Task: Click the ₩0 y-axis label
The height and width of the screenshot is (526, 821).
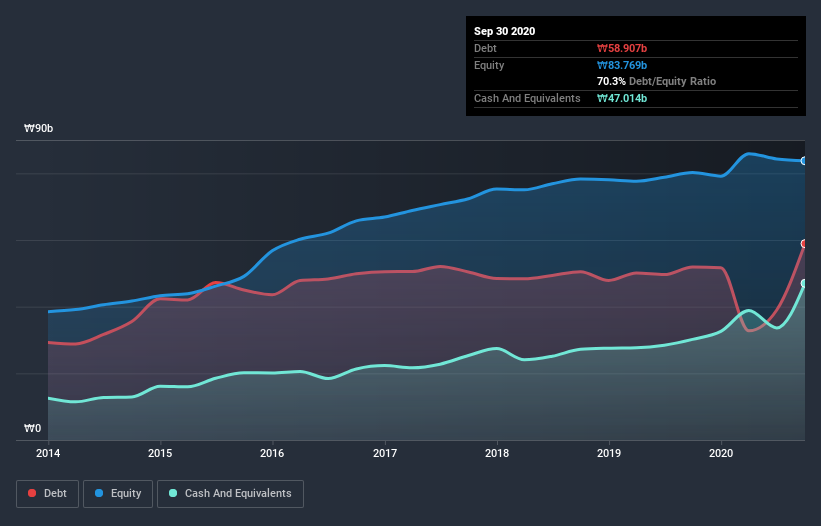Action: coord(32,428)
